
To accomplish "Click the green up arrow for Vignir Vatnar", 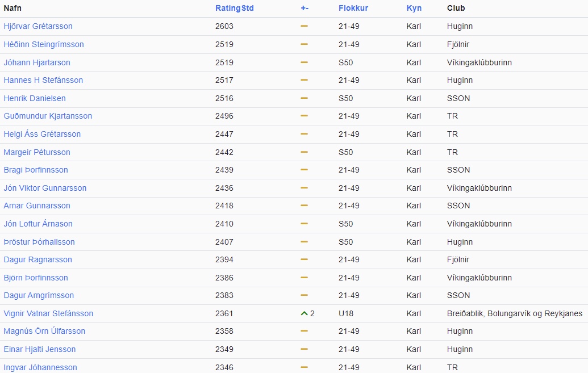I will (x=304, y=313).
